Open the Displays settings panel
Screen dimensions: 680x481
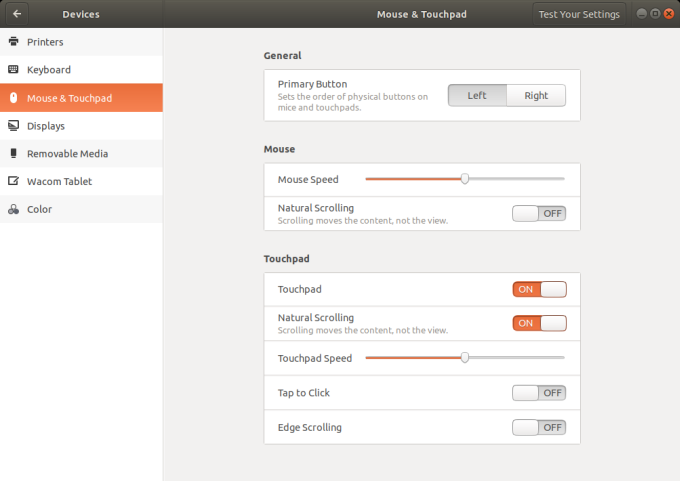click(x=46, y=126)
